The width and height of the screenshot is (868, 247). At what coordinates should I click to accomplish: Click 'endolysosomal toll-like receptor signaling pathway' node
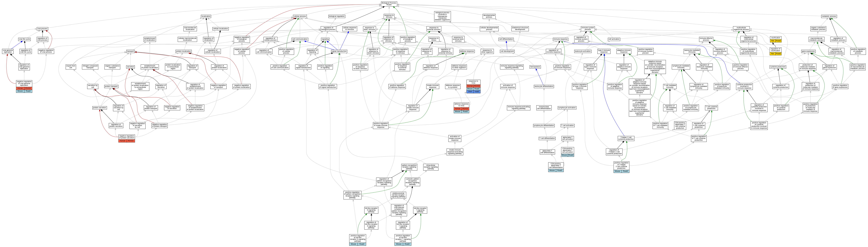(x=398, y=195)
